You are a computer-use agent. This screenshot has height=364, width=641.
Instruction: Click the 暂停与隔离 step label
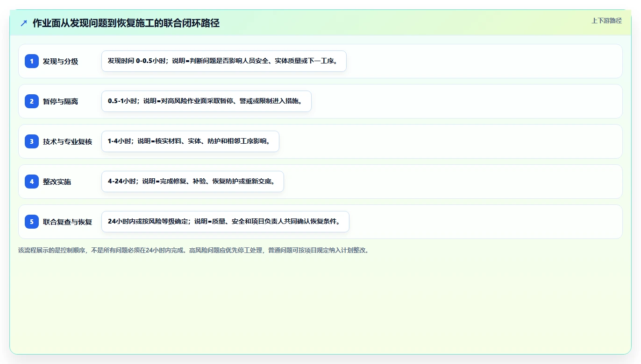[x=60, y=101]
